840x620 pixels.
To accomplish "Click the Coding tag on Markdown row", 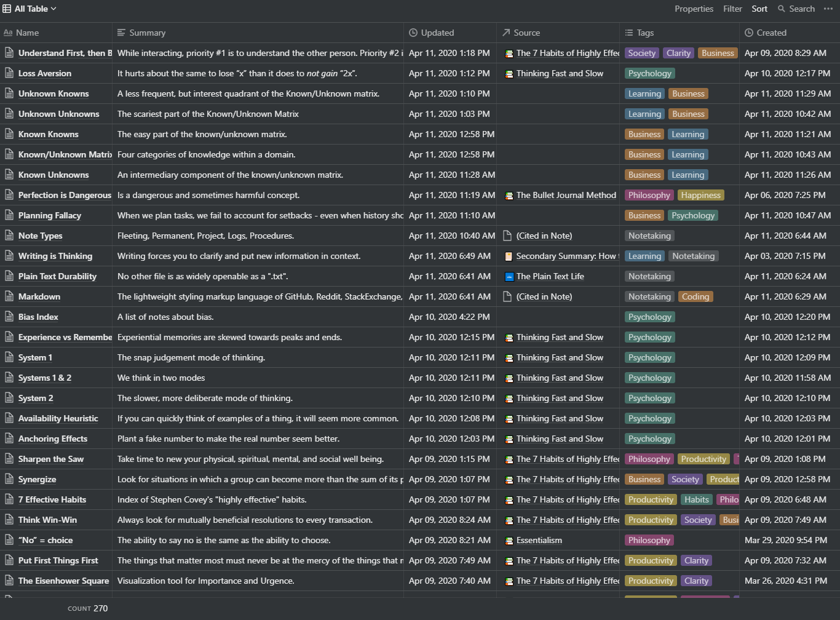I will (x=695, y=296).
